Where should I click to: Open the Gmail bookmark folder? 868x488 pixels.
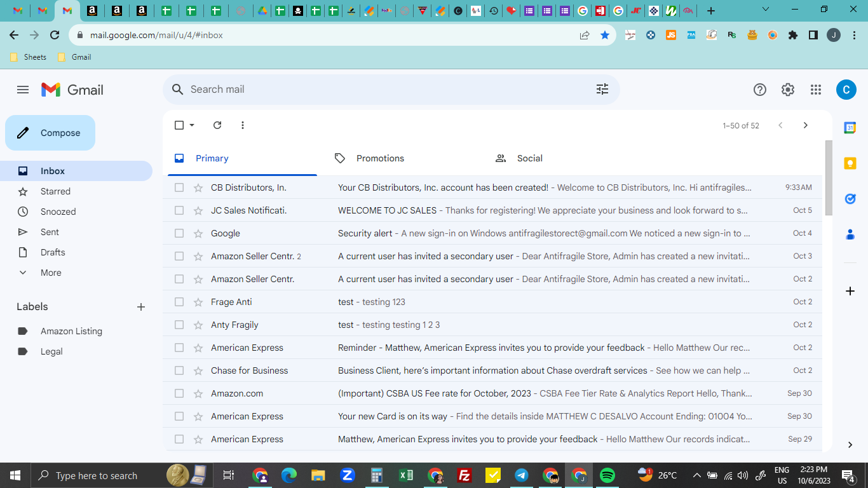click(x=74, y=57)
